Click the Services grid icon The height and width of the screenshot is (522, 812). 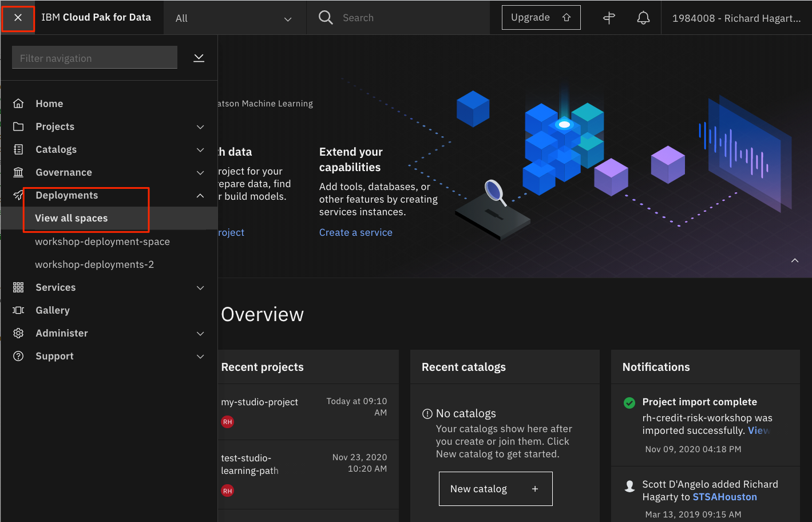pos(18,287)
